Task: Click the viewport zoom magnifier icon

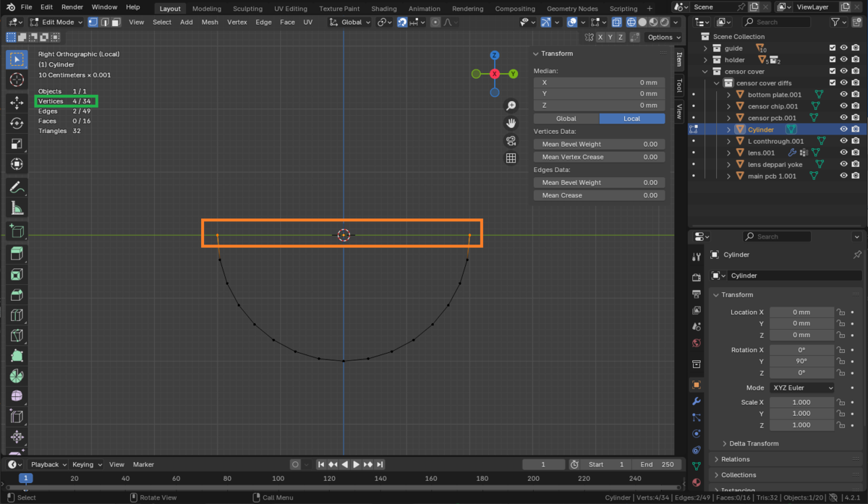Action: click(x=511, y=106)
